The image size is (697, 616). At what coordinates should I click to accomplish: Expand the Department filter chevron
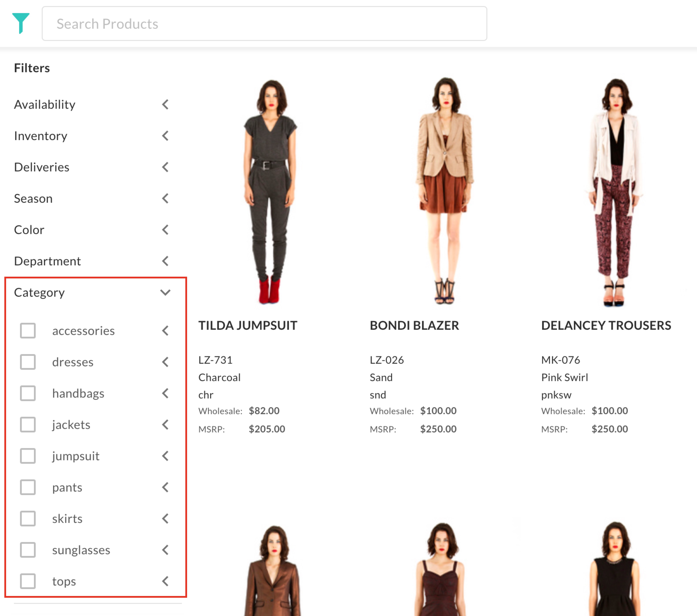tap(165, 261)
